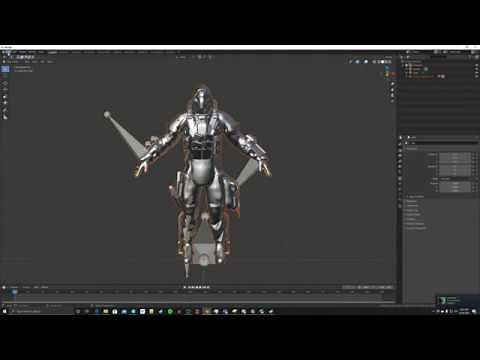Click the blue timeline playhead marker
The height and width of the screenshot is (360, 480).
15,292
